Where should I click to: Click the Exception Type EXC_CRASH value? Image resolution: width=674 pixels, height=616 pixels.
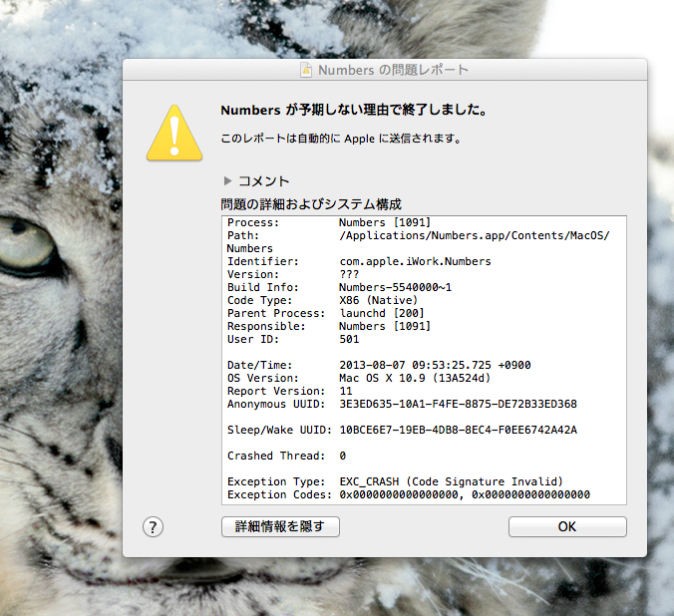[451, 481]
